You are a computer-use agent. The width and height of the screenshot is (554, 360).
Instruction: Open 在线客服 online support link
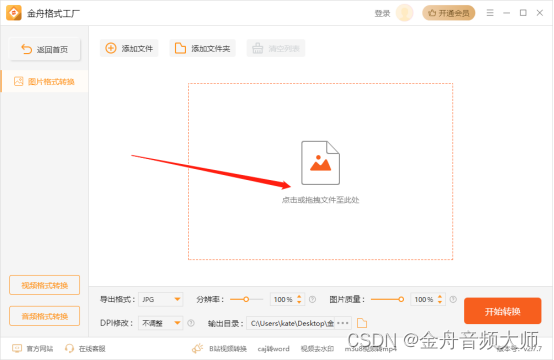pyautogui.click(x=85, y=349)
